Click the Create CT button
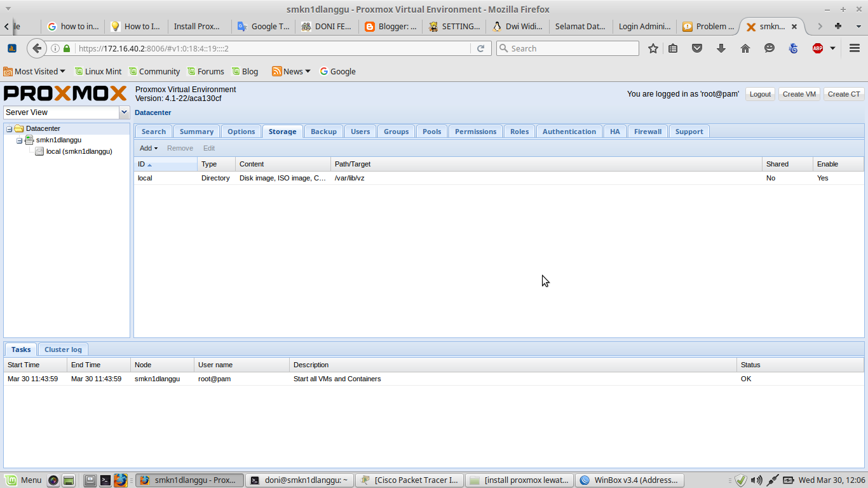The width and height of the screenshot is (868, 488). 844,94
